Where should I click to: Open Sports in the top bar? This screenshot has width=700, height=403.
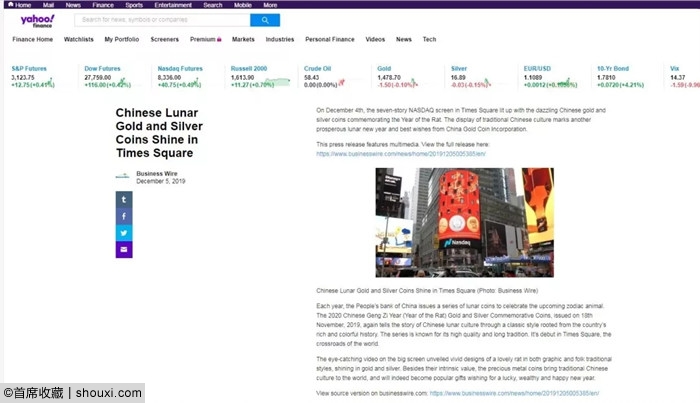pos(134,5)
